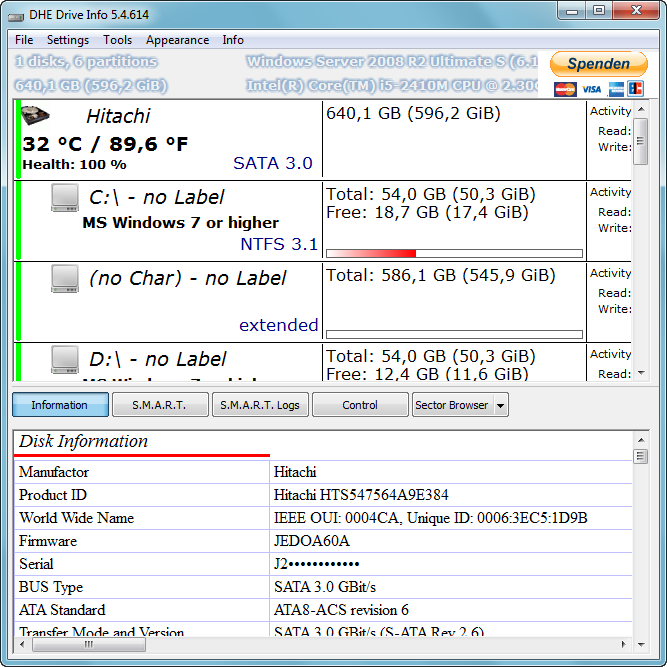Click the Hitachi hard disk icon
This screenshot has height=667, width=667.
pos(35,115)
